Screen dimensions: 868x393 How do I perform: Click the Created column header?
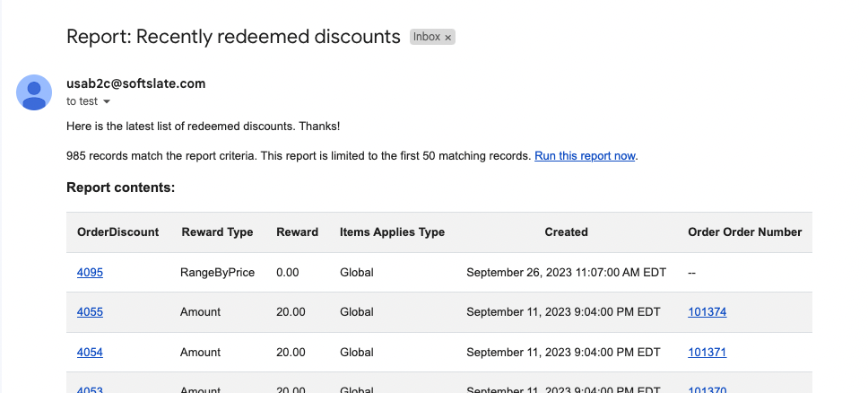click(x=566, y=232)
